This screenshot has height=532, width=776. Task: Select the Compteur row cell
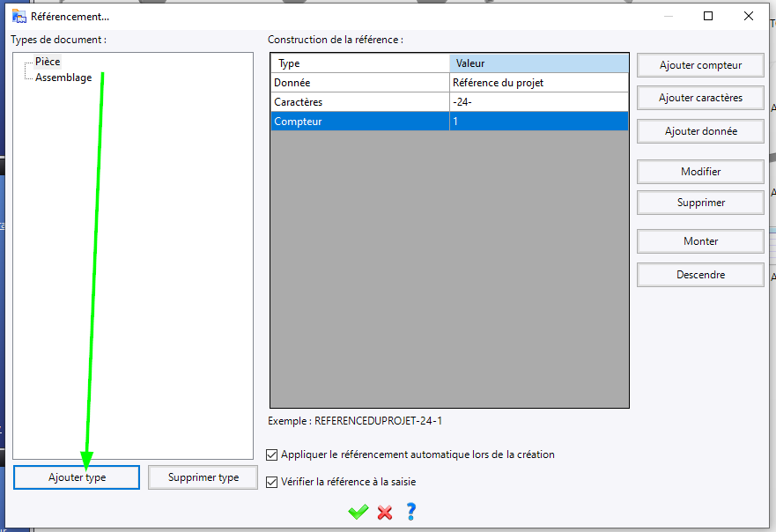pos(360,122)
